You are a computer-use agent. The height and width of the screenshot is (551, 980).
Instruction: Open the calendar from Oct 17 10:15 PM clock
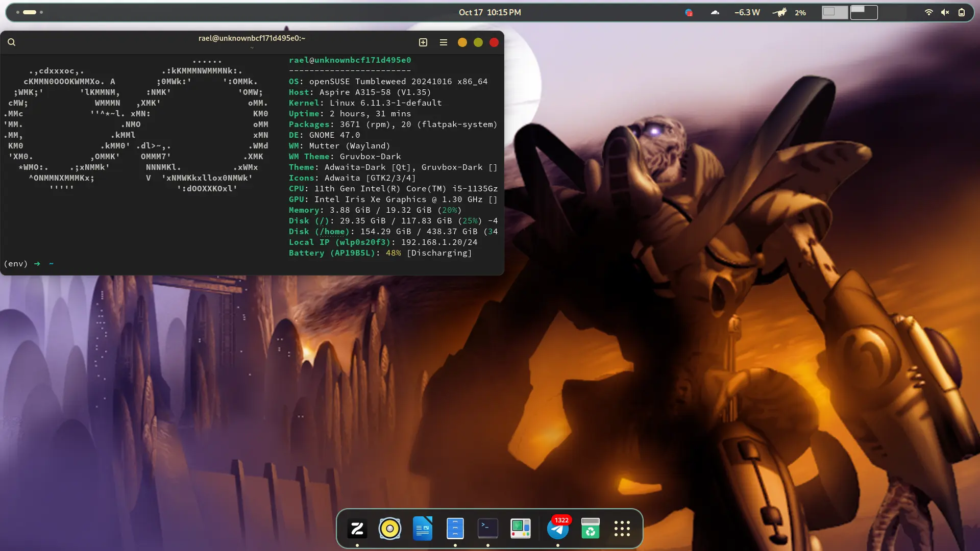[x=490, y=12]
